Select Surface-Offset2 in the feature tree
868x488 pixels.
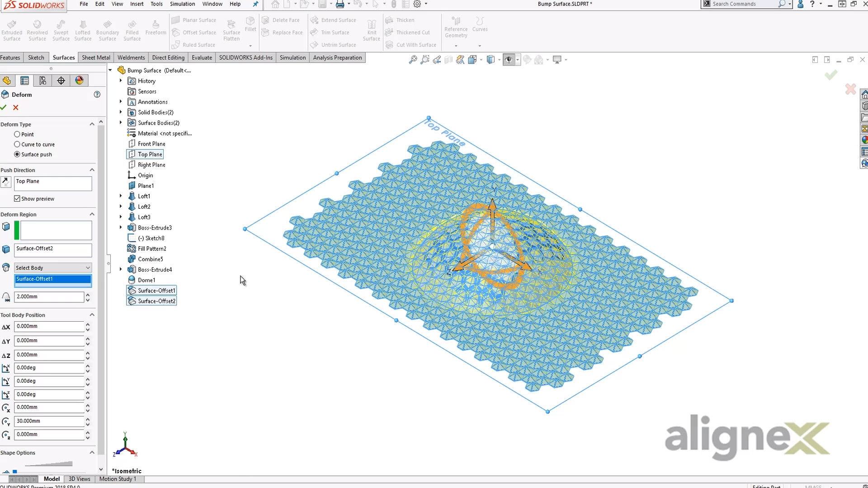click(155, 300)
